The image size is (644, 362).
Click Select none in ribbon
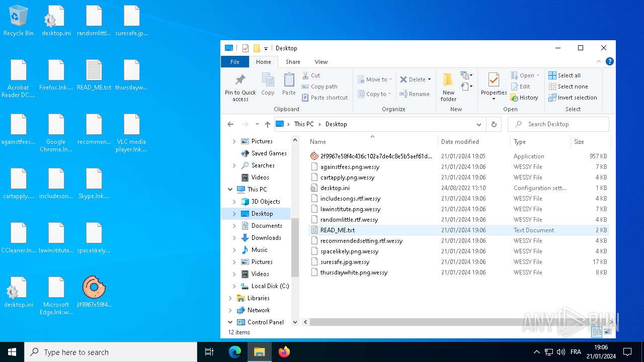[x=568, y=86]
